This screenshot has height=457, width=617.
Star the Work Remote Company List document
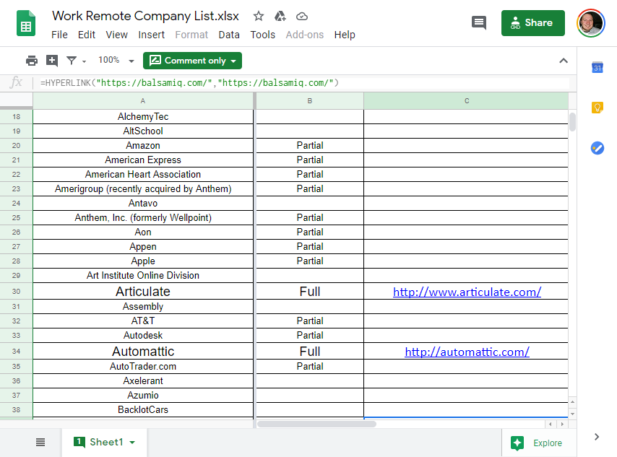(259, 17)
